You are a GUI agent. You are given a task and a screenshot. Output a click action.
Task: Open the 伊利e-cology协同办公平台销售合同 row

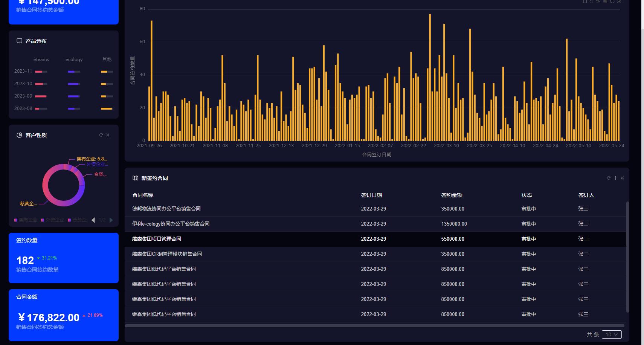point(375,224)
